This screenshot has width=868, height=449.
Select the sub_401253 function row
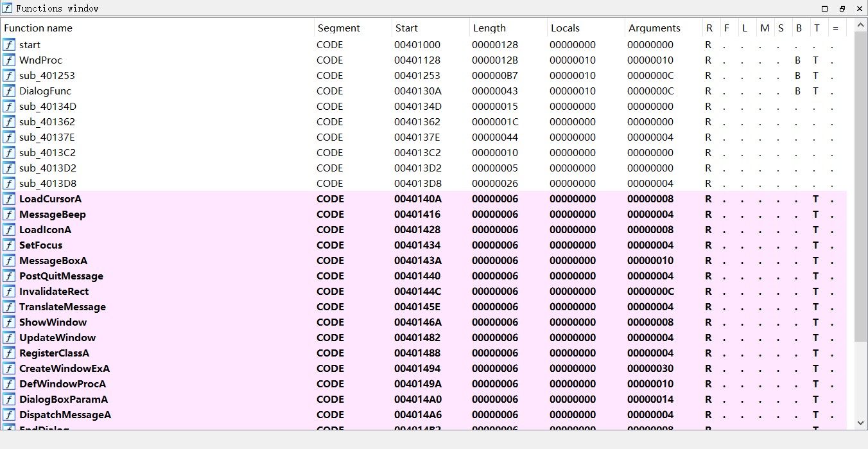47,76
